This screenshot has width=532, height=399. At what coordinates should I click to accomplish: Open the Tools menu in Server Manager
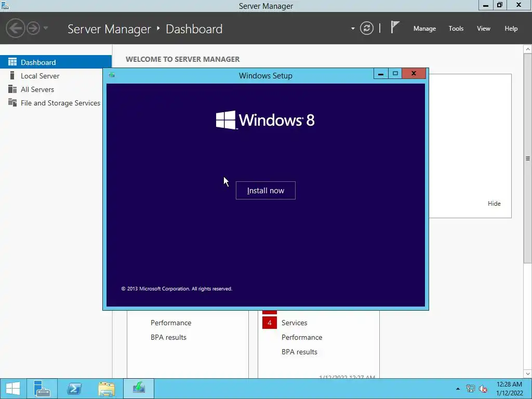click(x=456, y=29)
